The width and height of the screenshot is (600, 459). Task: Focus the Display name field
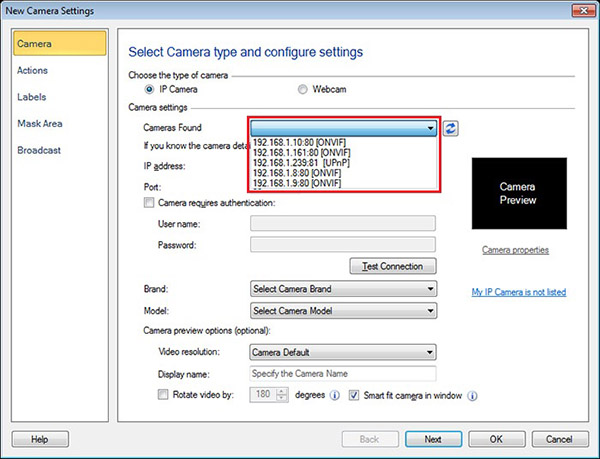click(343, 374)
